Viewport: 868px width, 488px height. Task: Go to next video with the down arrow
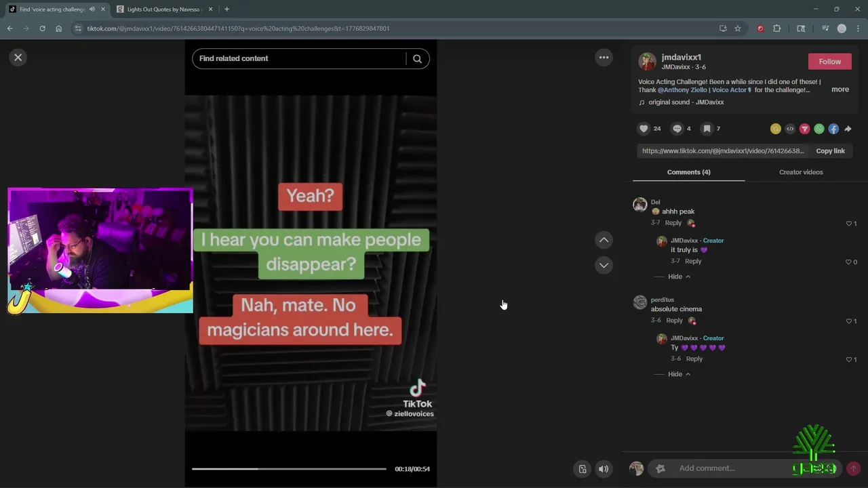point(604,265)
